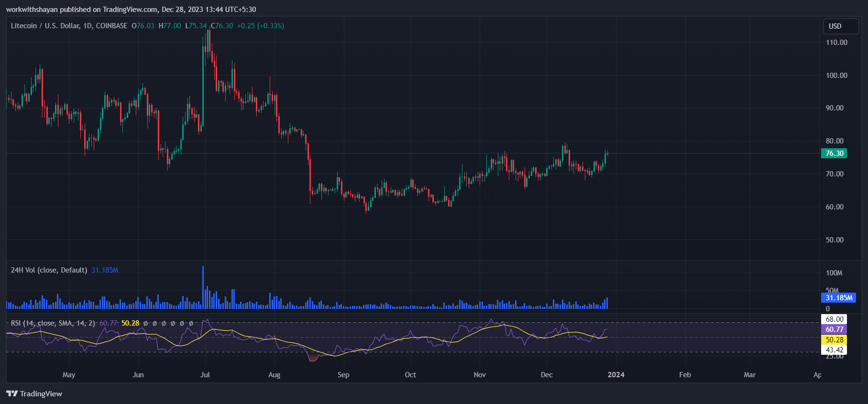
Task: Click the published-by header text at top
Action: tap(131, 10)
